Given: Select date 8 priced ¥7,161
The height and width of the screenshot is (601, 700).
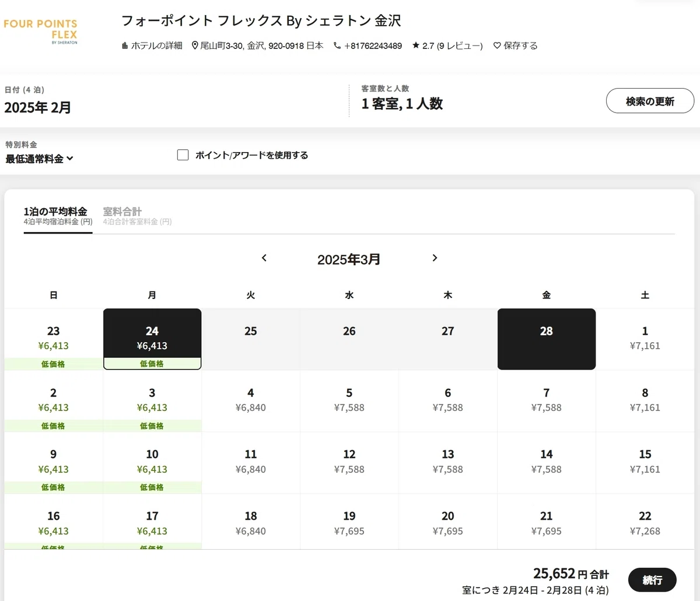Looking at the screenshot, I should [645, 401].
